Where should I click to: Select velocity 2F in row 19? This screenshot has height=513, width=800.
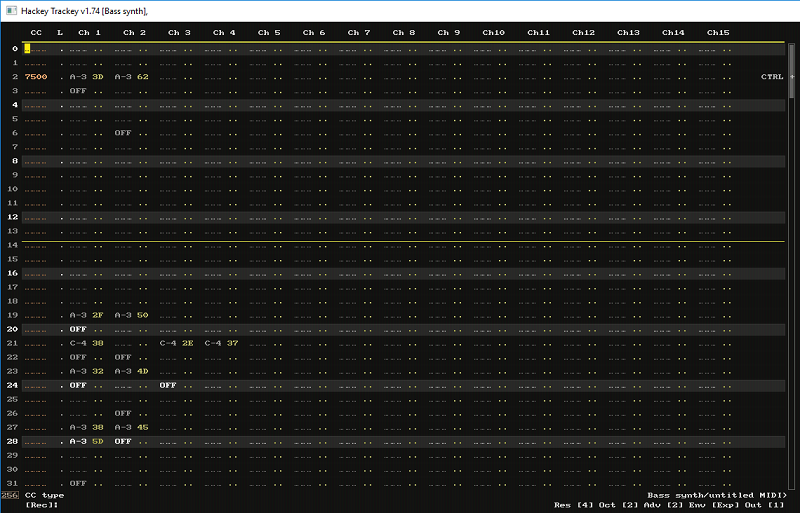97,315
